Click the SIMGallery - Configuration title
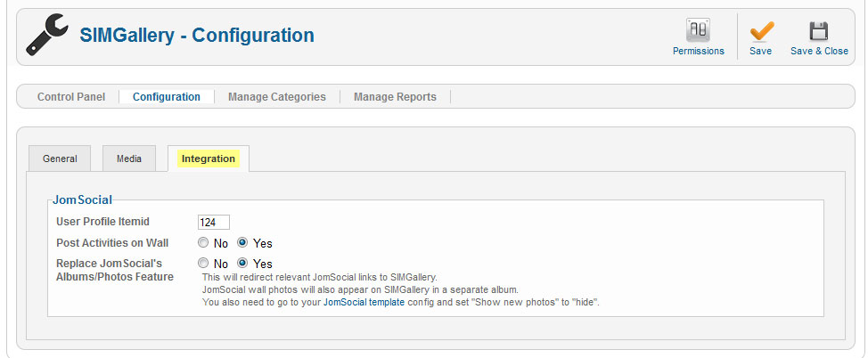 (197, 36)
